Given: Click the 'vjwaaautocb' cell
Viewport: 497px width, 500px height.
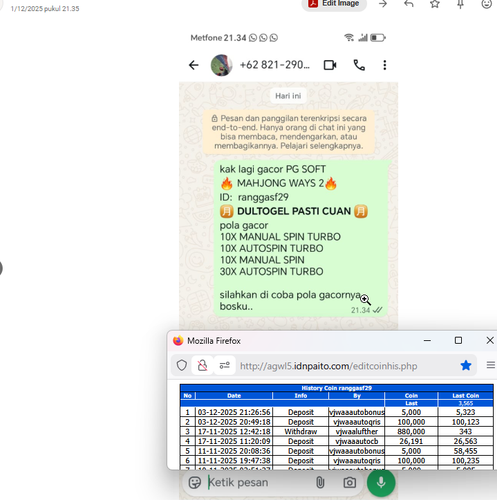Looking at the screenshot, I should pos(357,441).
